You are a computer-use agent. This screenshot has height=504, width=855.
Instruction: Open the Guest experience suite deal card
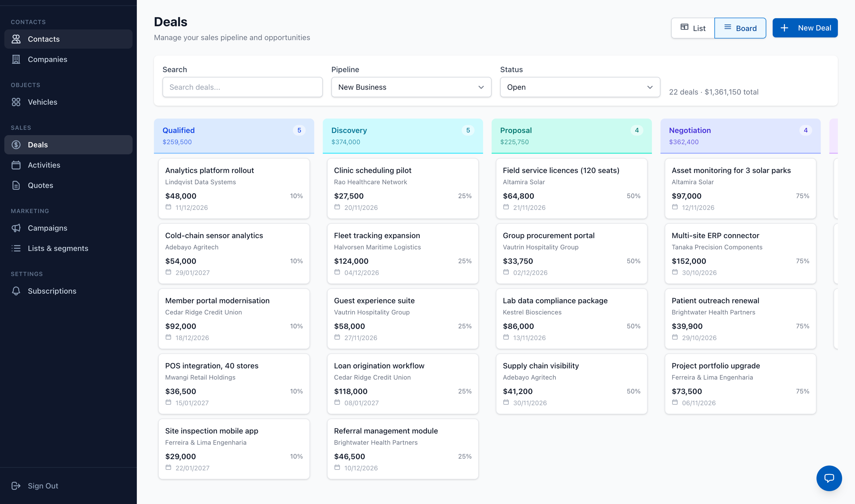coord(403,319)
